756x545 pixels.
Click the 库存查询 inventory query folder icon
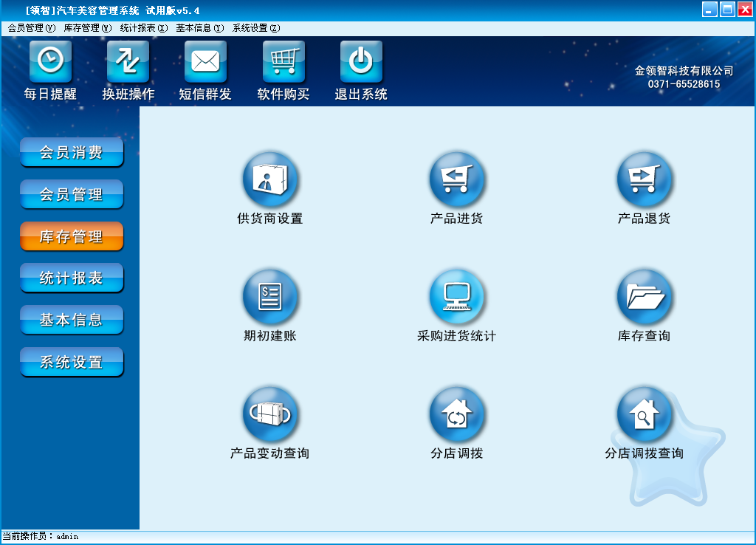pyautogui.click(x=644, y=297)
